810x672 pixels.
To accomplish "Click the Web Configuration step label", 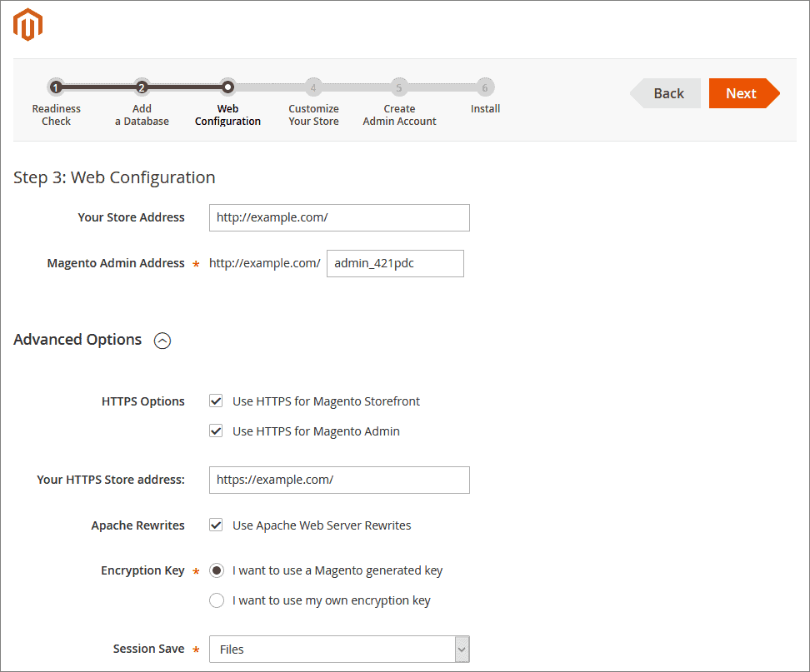I will [227, 115].
